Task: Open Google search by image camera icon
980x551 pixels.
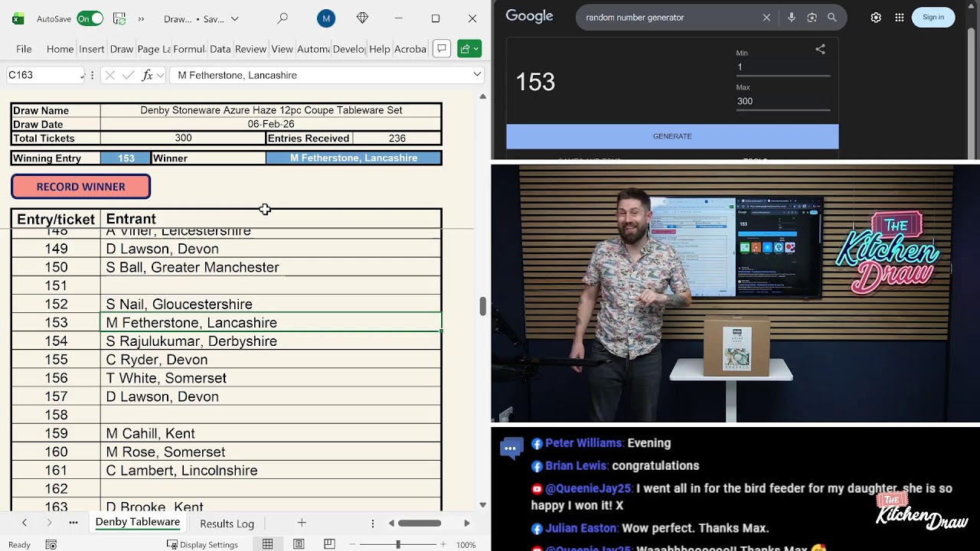Action: tap(812, 18)
